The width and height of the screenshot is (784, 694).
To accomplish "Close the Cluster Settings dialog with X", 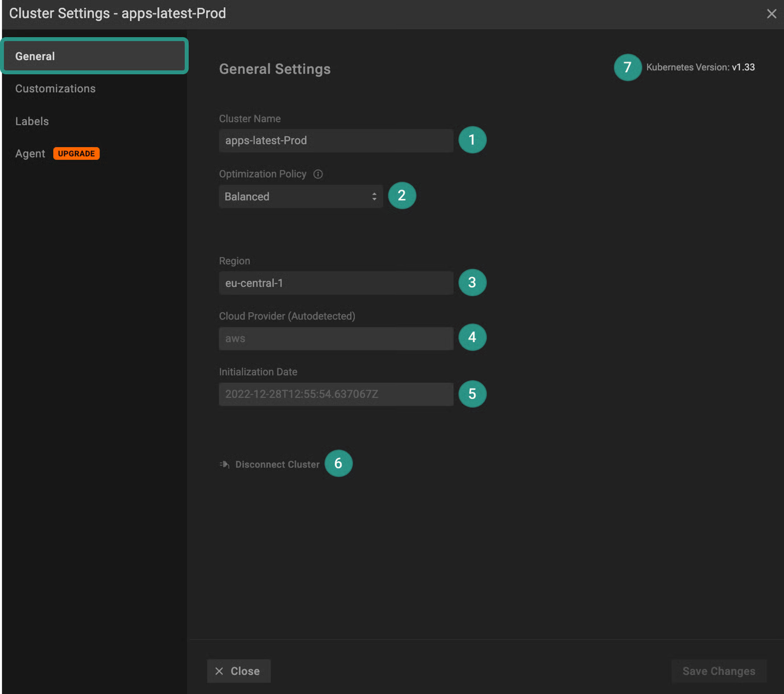I will tap(771, 14).
